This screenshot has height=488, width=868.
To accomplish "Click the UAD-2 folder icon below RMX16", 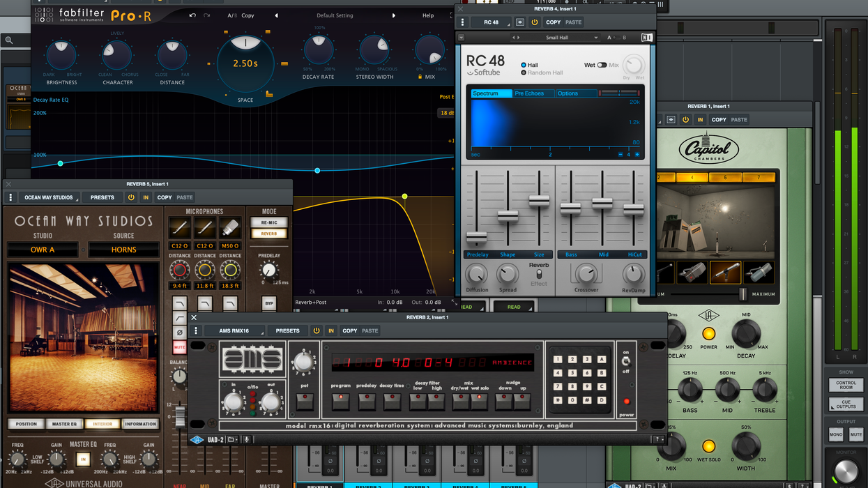I will coord(231,439).
